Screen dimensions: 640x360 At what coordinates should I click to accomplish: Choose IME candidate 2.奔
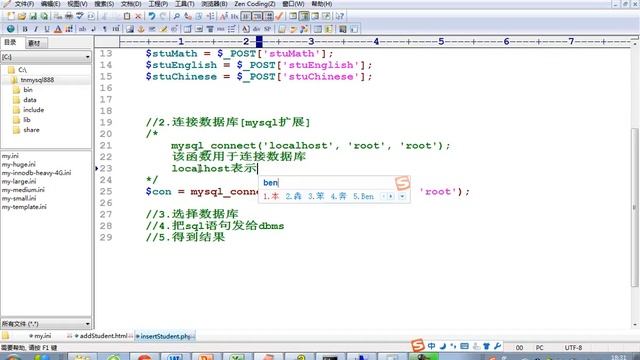293,196
